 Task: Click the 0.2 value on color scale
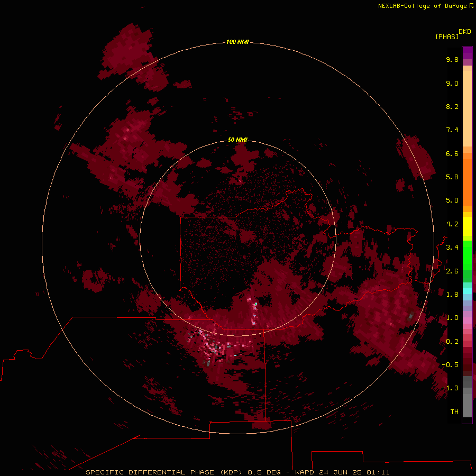(x=452, y=342)
